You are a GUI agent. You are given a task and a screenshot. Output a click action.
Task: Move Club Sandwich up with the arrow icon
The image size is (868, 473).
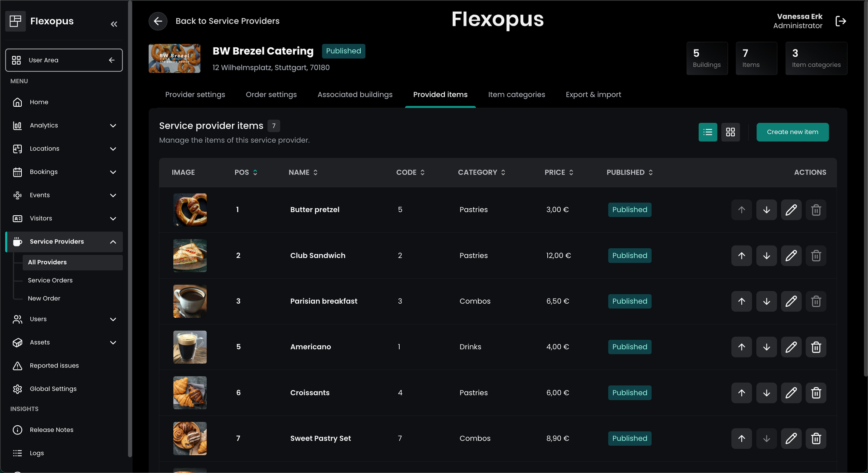[x=742, y=256]
